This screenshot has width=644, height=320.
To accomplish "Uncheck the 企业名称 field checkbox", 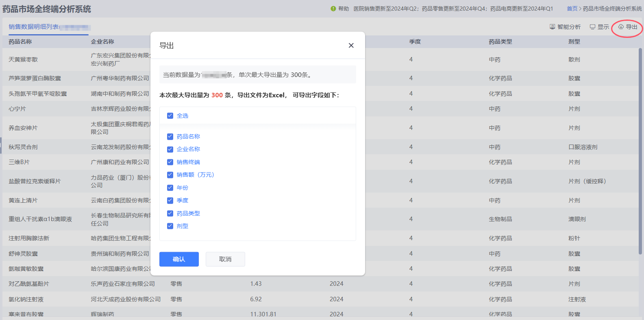I will (x=170, y=149).
